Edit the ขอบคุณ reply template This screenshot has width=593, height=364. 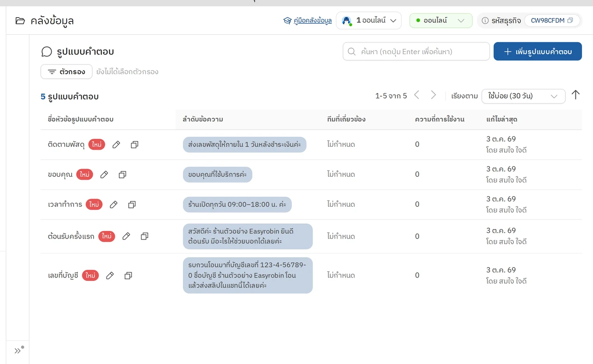[105, 174]
